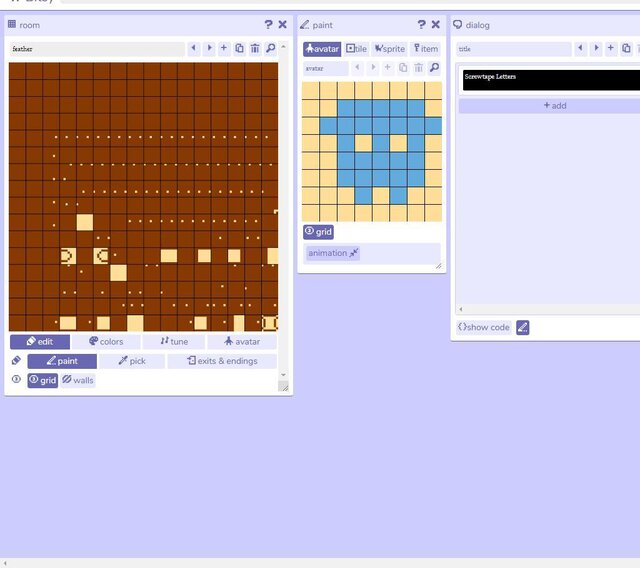Expand the animation section
The image size is (640, 568).
point(333,254)
